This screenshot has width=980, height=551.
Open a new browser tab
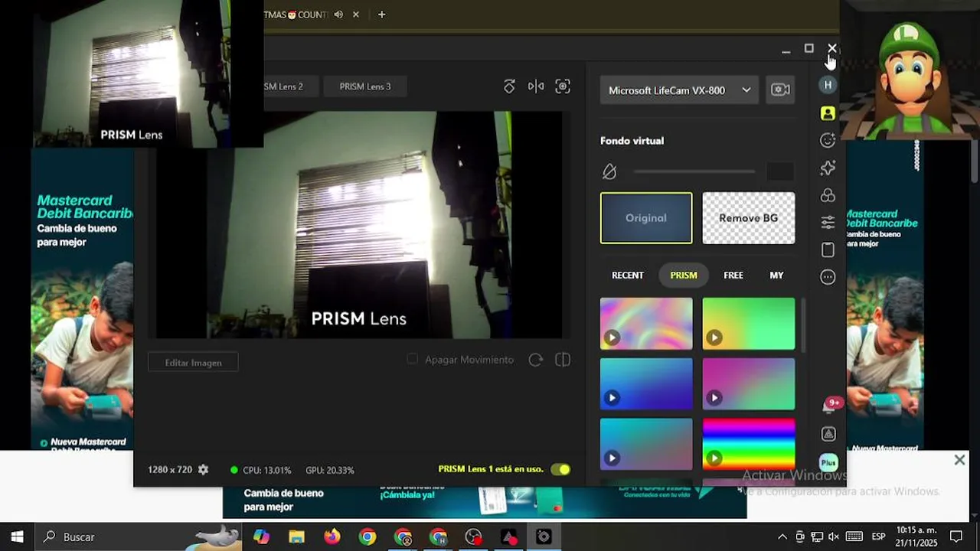point(381,15)
